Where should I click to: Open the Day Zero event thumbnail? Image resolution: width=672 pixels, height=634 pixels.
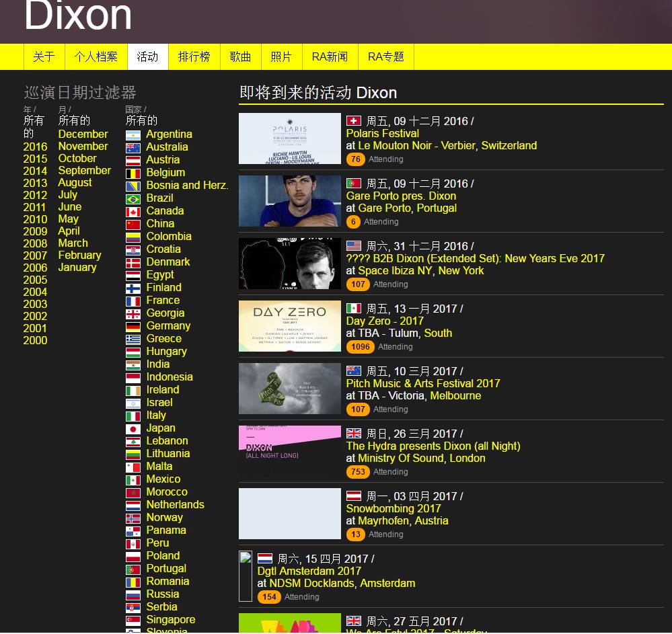[290, 326]
